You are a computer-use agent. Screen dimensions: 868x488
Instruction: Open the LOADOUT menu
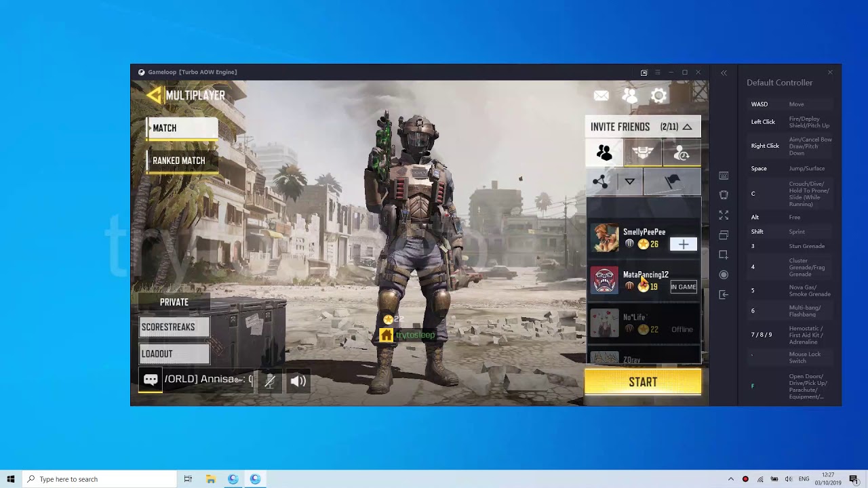(x=174, y=354)
